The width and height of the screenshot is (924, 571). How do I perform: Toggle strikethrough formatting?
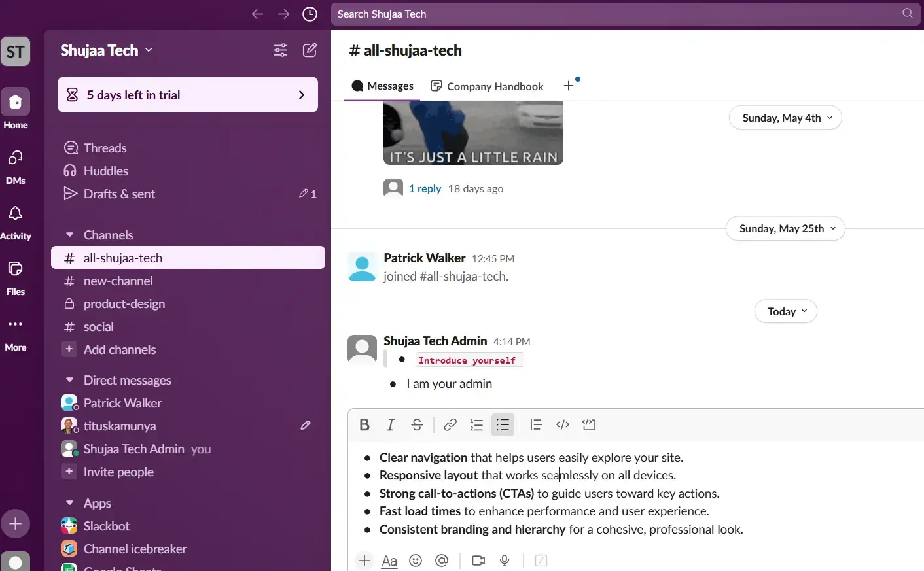point(417,425)
